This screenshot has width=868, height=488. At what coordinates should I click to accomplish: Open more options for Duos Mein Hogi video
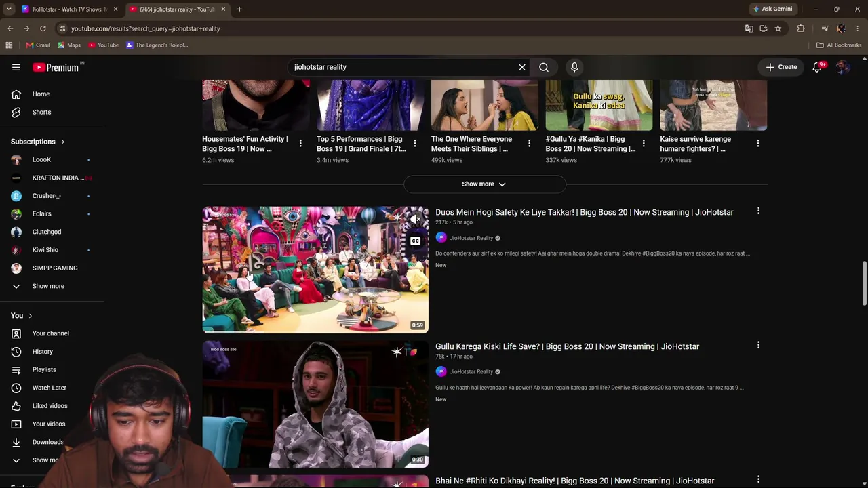[758, 211]
